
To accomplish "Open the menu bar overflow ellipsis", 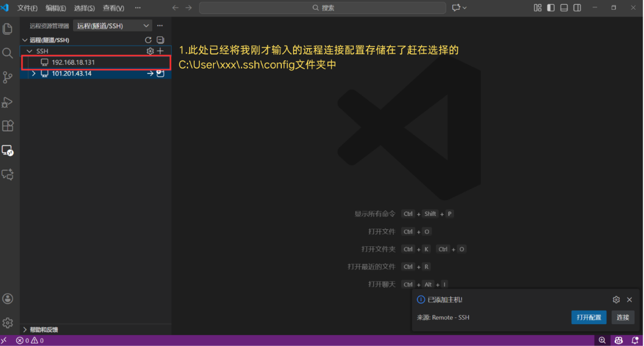I will tap(138, 8).
